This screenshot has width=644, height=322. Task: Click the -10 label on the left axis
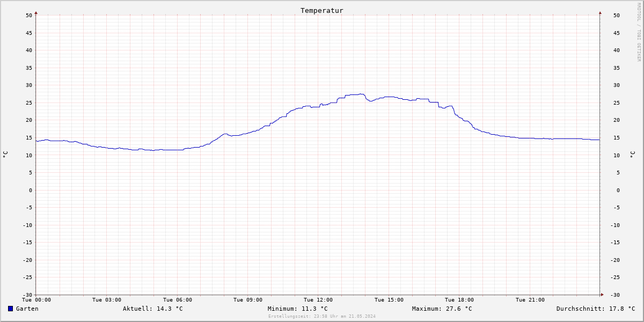[27, 225]
